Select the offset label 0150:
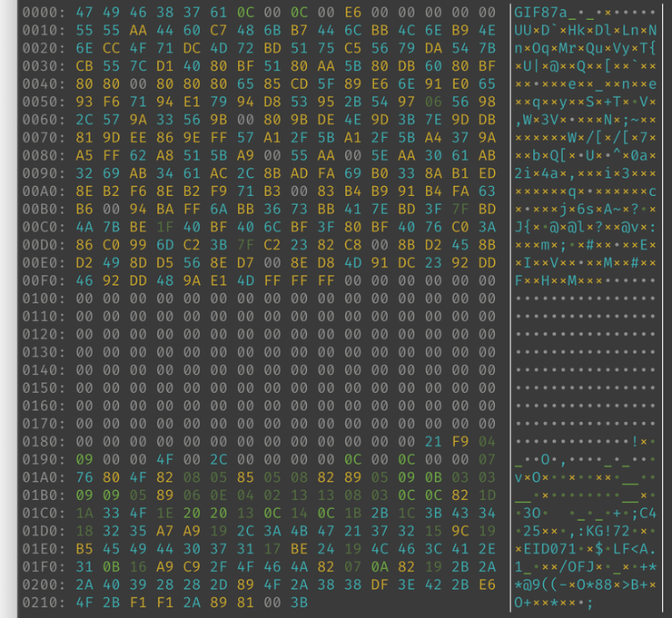The height and width of the screenshot is (618, 672). click(44, 388)
